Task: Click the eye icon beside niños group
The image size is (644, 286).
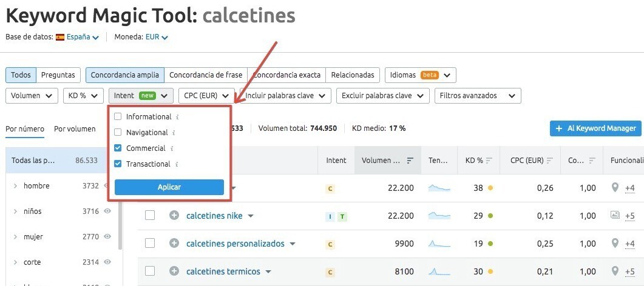Action: pyautogui.click(x=107, y=211)
